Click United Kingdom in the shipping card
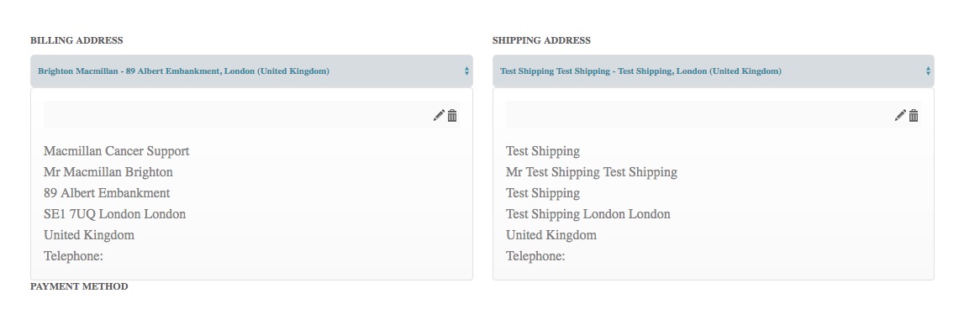 point(551,235)
